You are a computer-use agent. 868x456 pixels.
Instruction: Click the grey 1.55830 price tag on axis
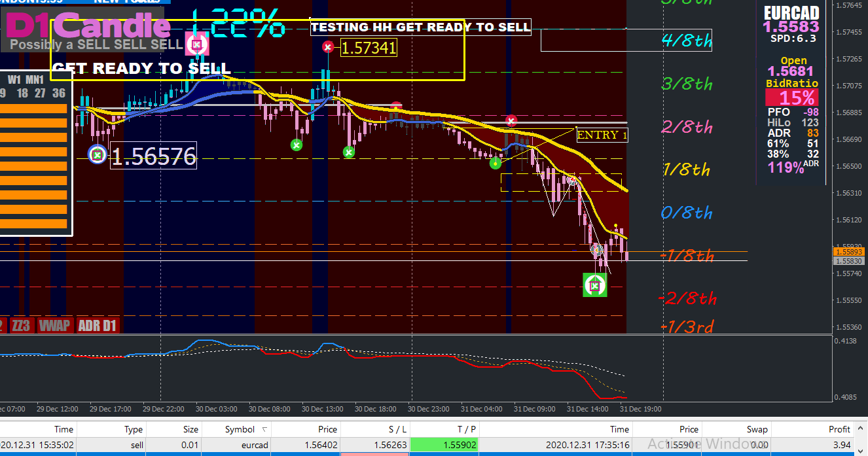(849, 260)
